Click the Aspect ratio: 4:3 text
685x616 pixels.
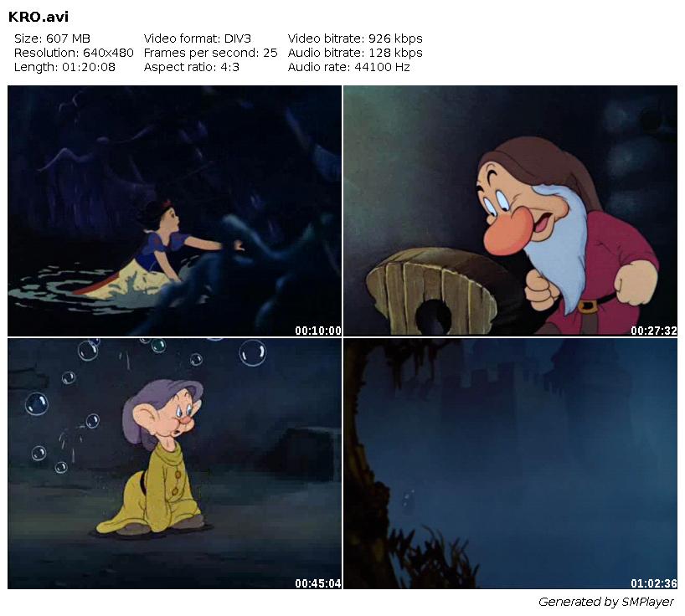tap(191, 67)
